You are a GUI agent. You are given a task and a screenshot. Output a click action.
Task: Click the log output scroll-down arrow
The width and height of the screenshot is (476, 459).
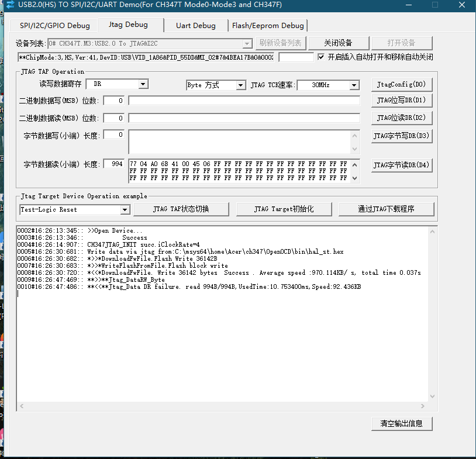point(433,396)
